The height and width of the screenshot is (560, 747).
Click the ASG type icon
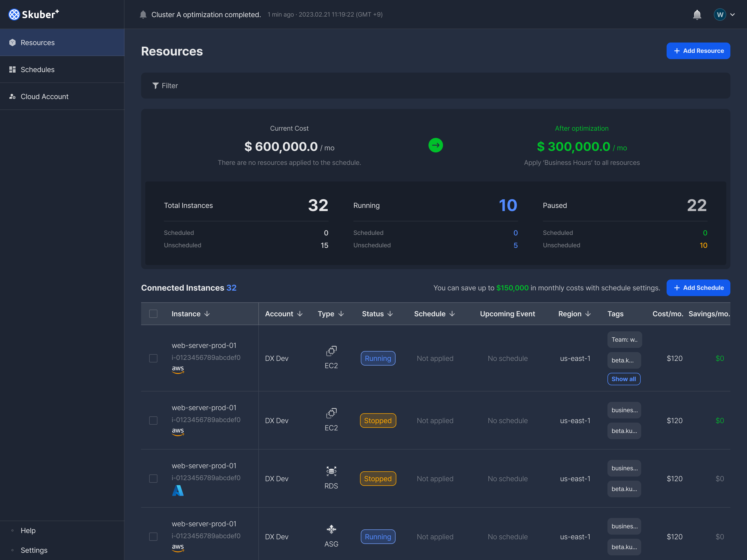tap(331, 529)
